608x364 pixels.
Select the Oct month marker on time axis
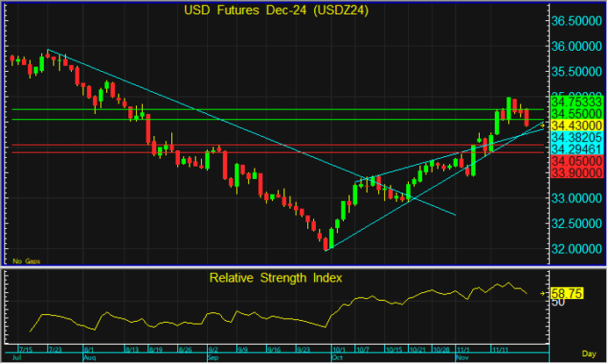coord(336,359)
